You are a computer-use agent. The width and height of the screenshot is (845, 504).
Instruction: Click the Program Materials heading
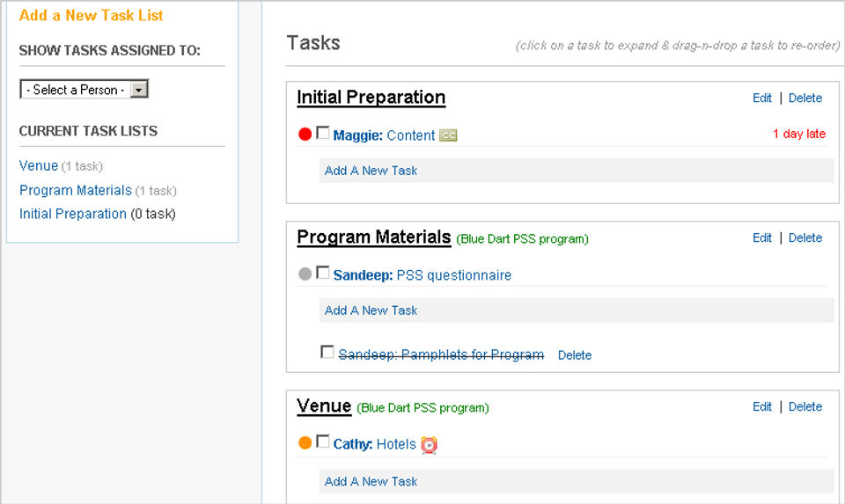coord(373,237)
